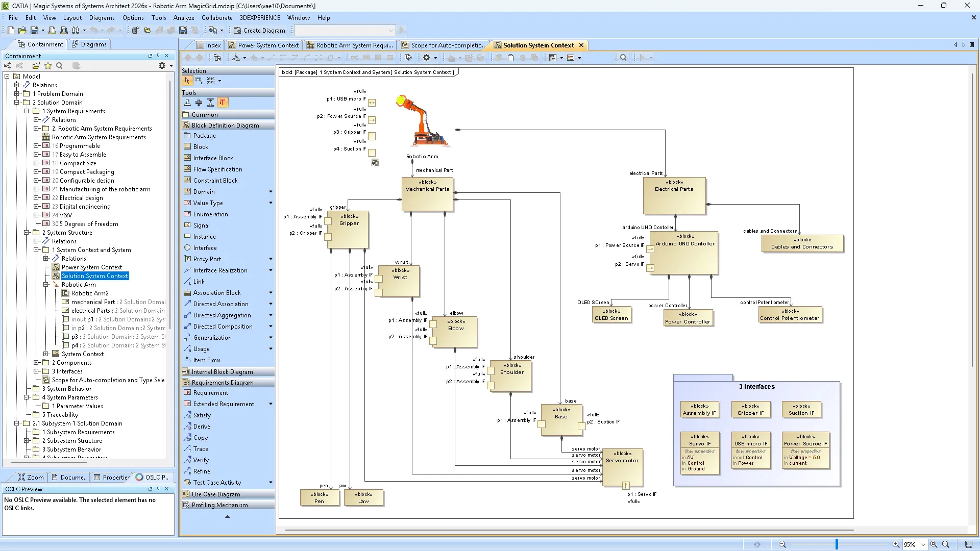
Task: Collapse the Model root tree node
Action: coord(7,76)
